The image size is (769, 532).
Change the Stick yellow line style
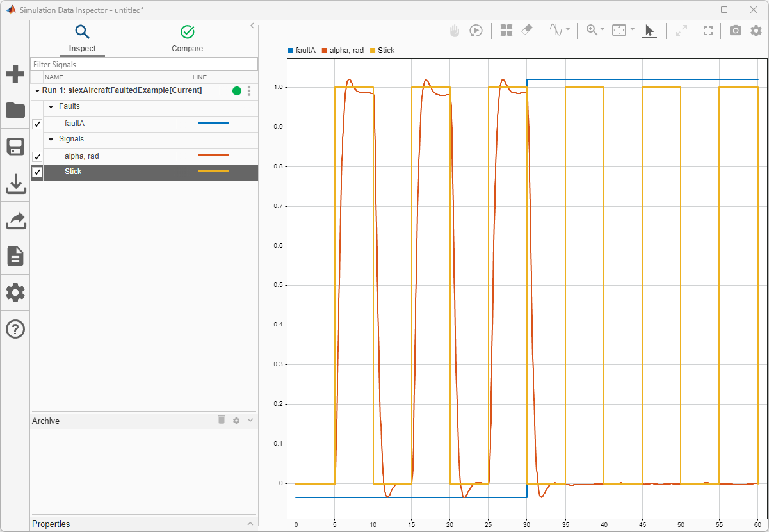[x=213, y=171]
